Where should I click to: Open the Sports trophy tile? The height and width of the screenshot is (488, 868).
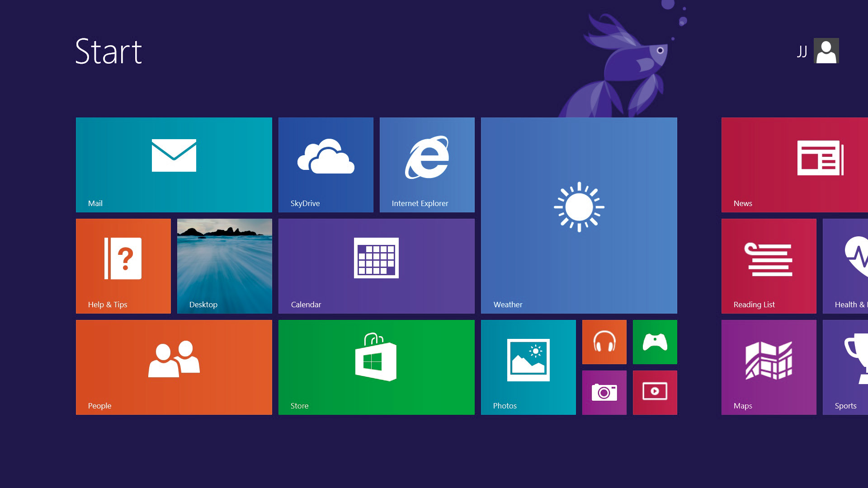845,367
